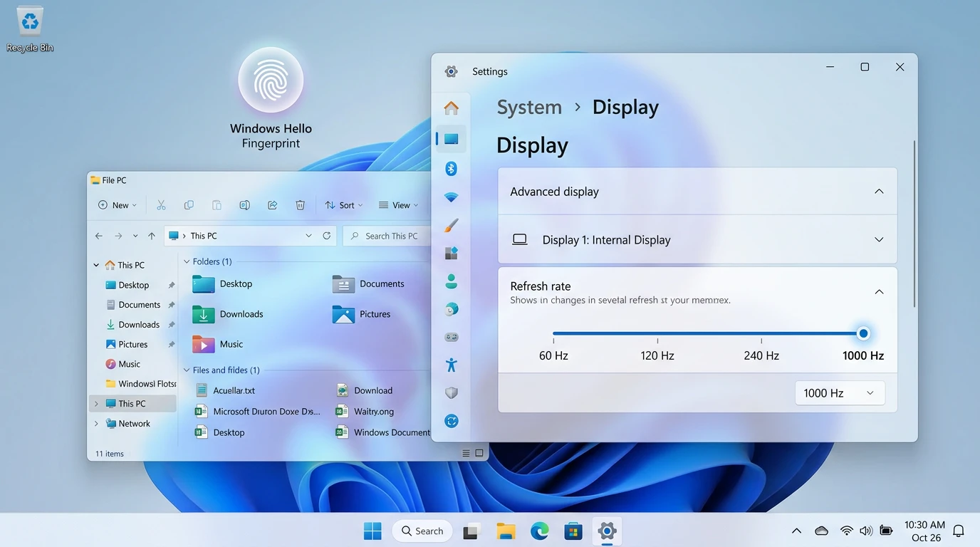Open the Sort menu in File Explorer
980x547 pixels.
344,205
